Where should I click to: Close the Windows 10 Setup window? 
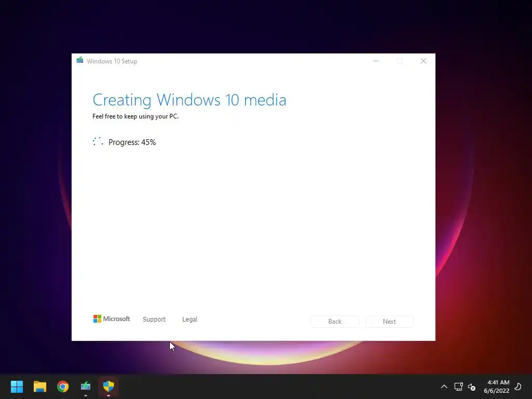click(423, 61)
